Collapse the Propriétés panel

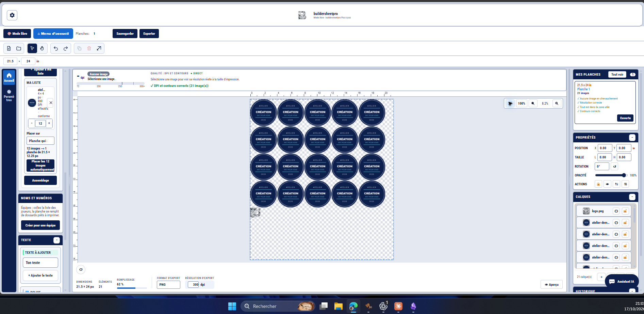[632, 138]
